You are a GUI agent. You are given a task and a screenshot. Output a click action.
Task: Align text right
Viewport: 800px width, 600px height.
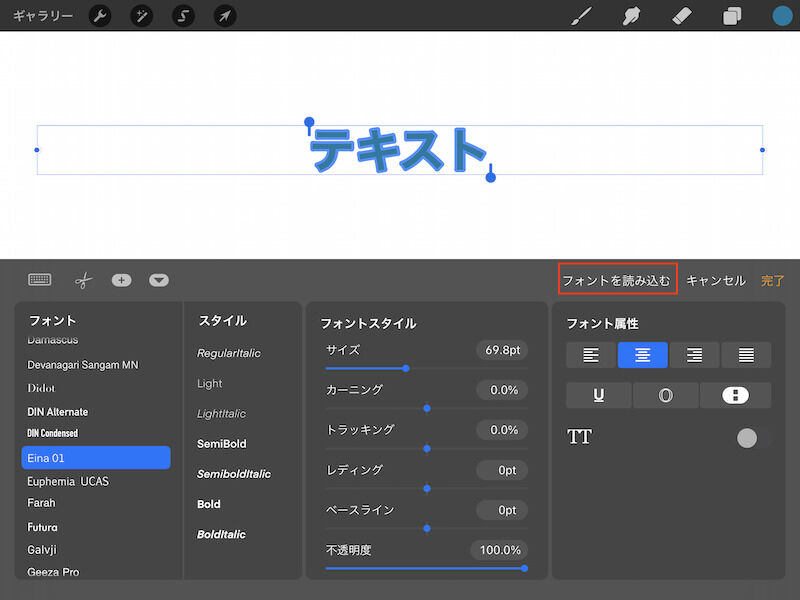[694, 355]
